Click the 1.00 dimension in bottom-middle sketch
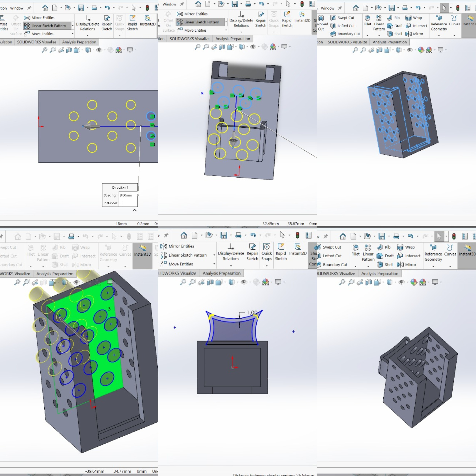476x476 pixels. click(252, 312)
